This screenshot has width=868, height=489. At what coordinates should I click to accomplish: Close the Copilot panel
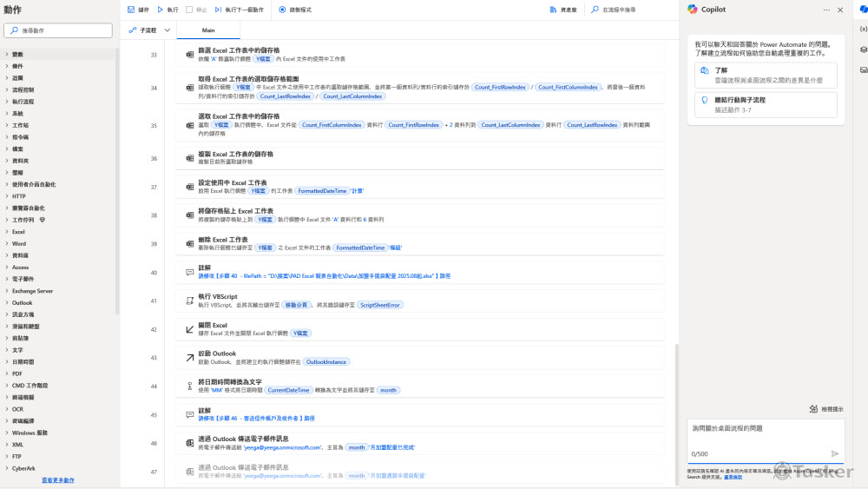pyautogui.click(x=840, y=10)
